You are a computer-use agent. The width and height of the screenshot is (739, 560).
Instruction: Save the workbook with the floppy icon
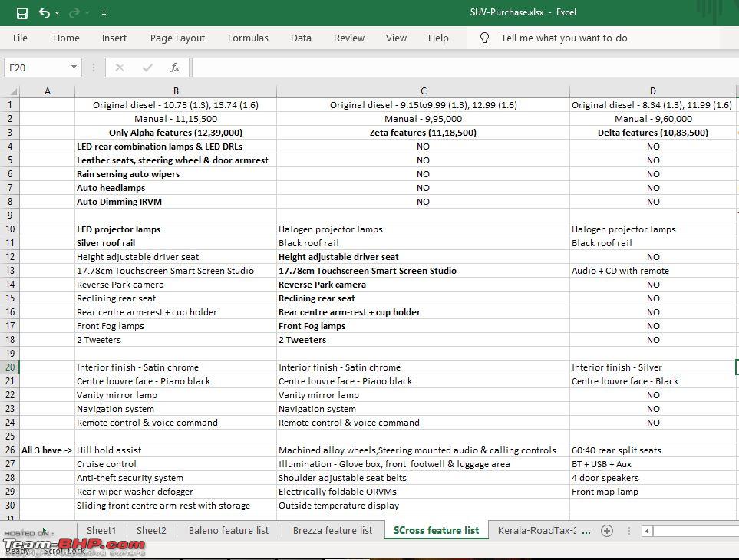(21, 13)
